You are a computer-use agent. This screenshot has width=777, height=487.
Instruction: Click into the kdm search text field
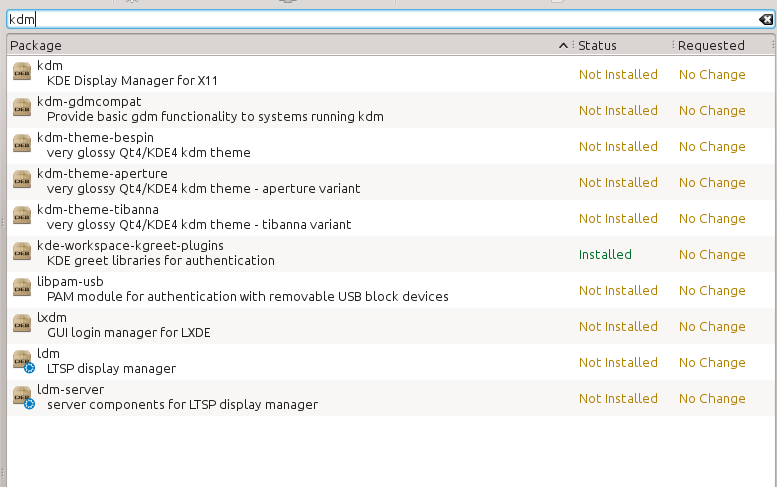(380, 20)
